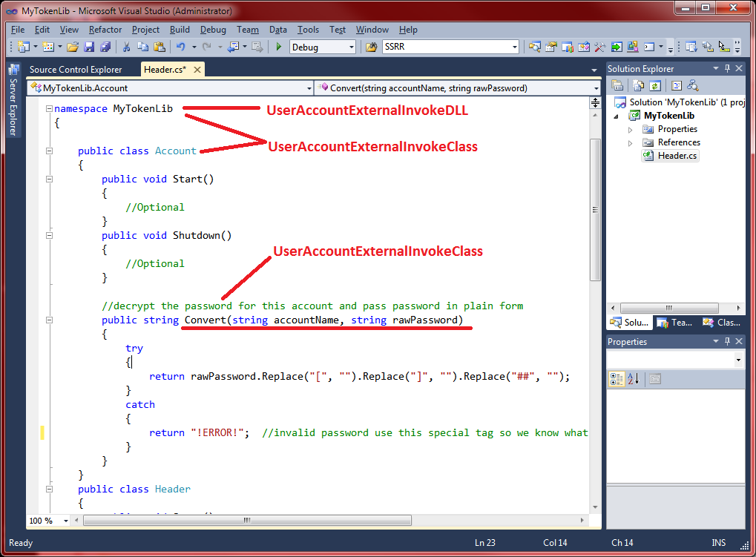Viewport: 756px width, 557px height.
Task: Save the current file with the floppy icon
Action: (x=89, y=47)
